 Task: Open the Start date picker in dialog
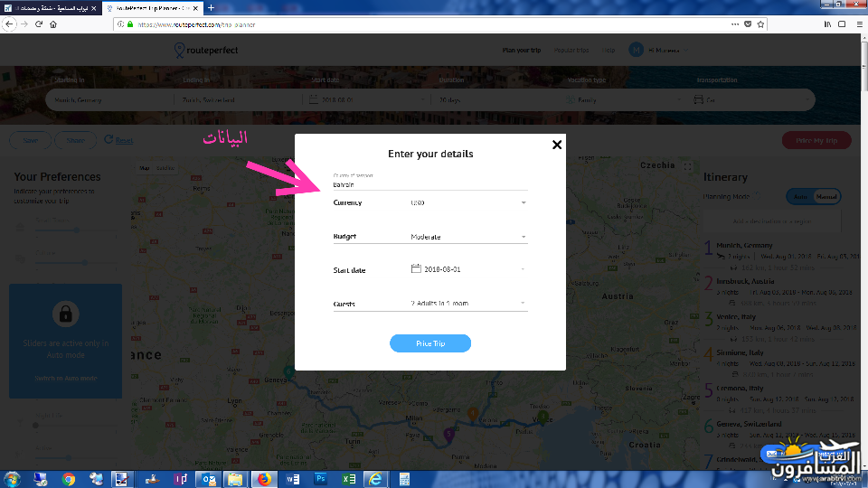468,269
